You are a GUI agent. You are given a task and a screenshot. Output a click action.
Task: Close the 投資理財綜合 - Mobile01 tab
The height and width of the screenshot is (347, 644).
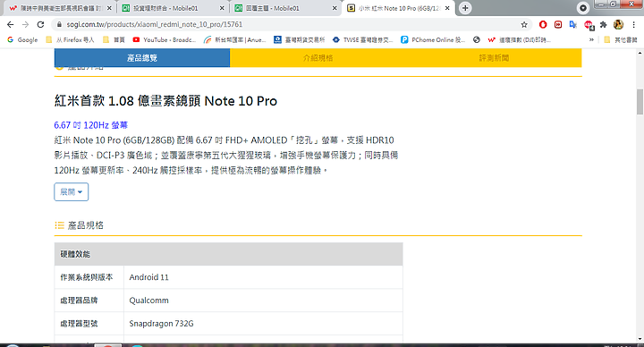click(222, 8)
